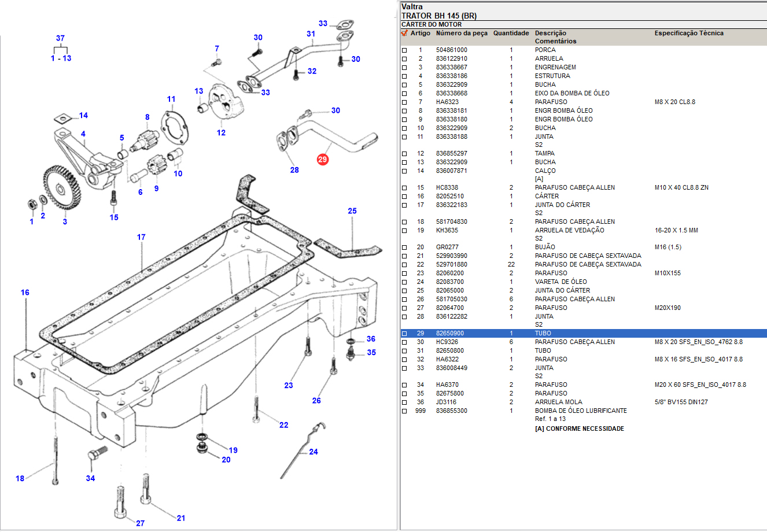Image resolution: width=767 pixels, height=532 pixels.
Task: Select callout 16 for the oil pan
Action: point(25,293)
